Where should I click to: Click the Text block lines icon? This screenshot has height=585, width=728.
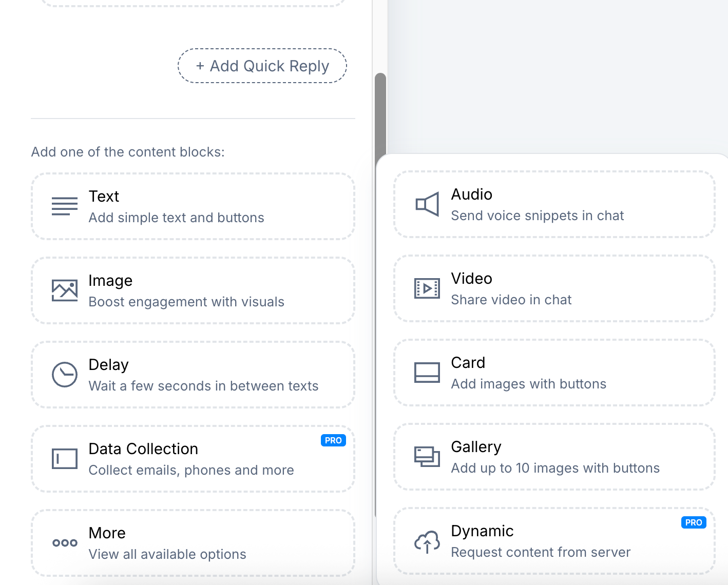[x=65, y=206]
